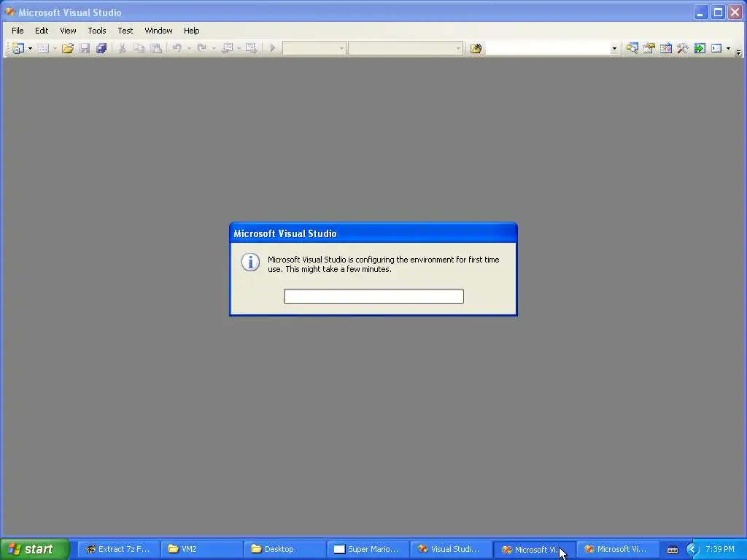Switch to Desktop folder taskbar item
The height and width of the screenshot is (560, 747).
pos(285,549)
